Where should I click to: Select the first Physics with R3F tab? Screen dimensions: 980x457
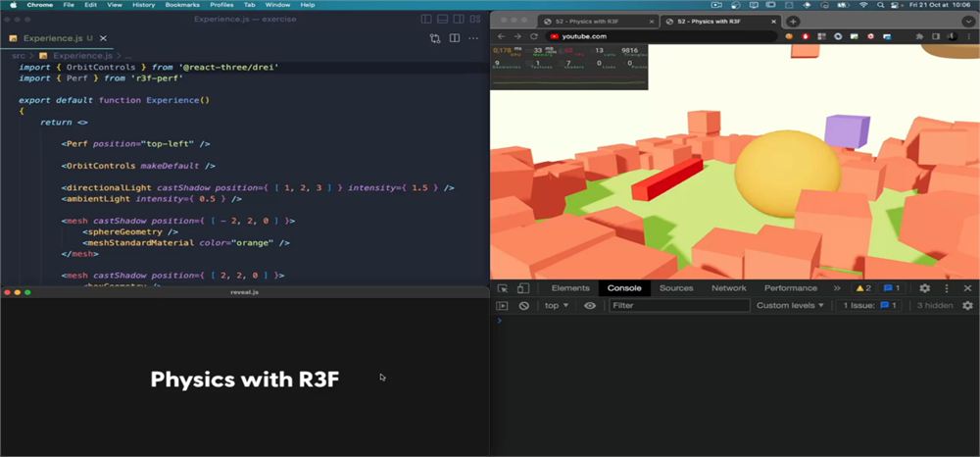598,22
